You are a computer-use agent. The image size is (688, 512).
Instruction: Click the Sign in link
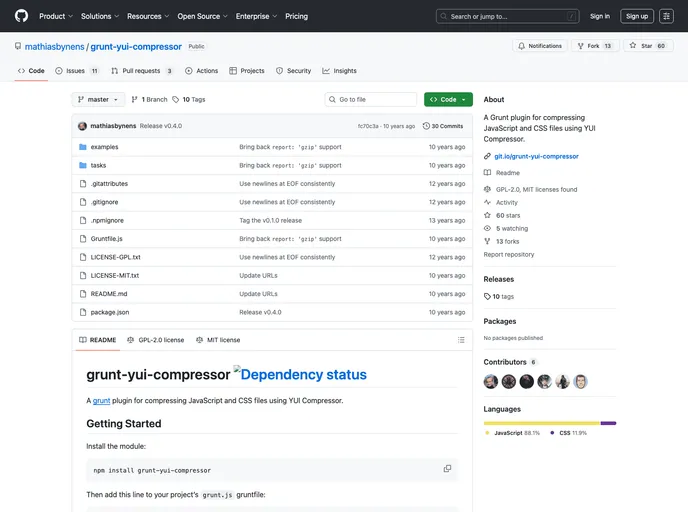[x=600, y=16]
